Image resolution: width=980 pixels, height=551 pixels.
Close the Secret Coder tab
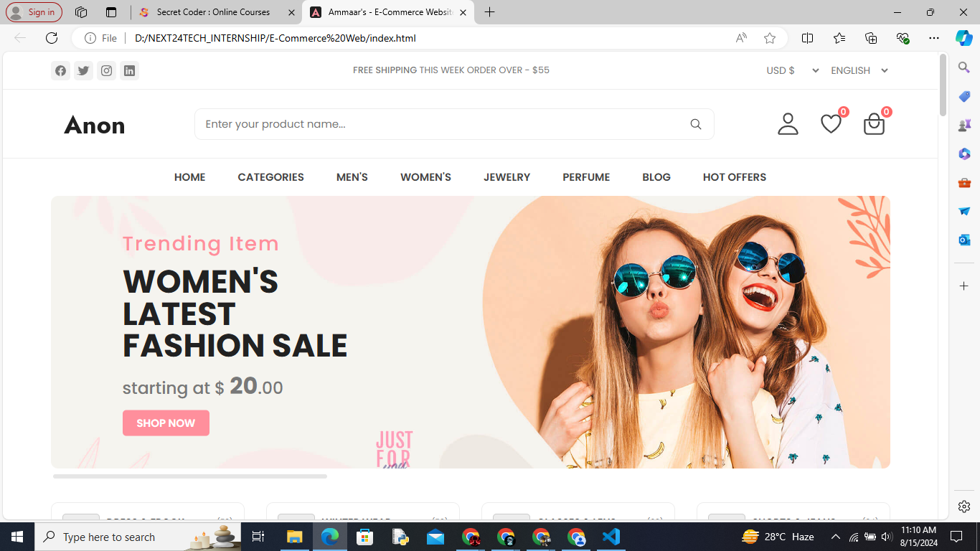tap(291, 12)
